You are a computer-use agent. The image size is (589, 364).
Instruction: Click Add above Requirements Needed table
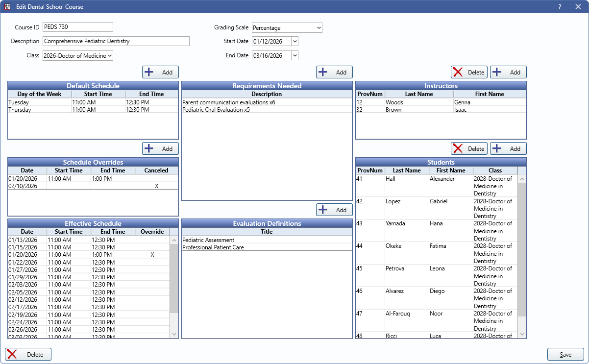point(334,72)
